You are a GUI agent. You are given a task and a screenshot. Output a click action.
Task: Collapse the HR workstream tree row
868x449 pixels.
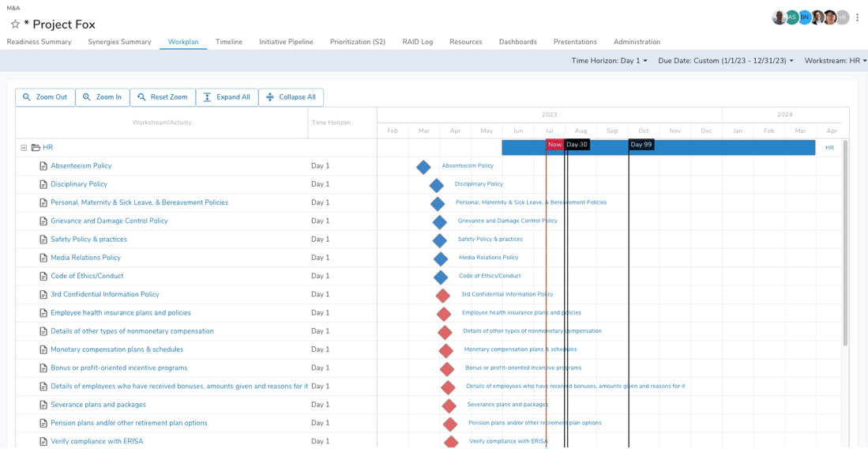click(x=24, y=148)
